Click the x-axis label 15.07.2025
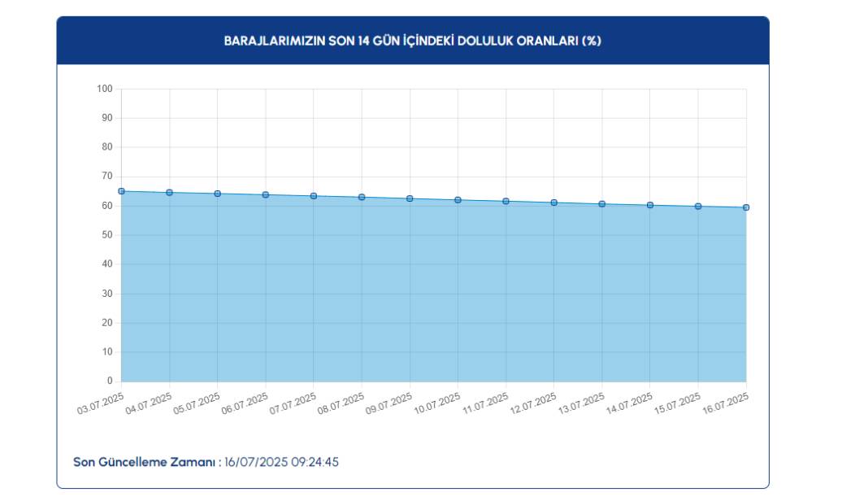 pos(677,403)
